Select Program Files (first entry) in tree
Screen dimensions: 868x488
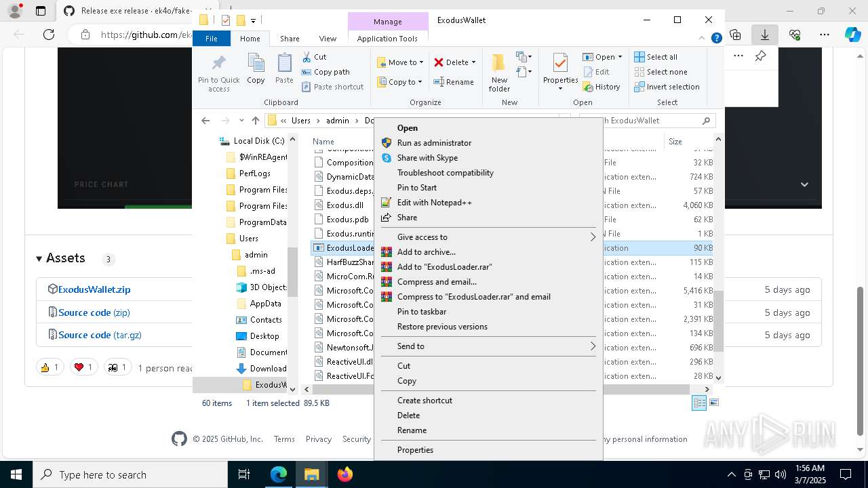coord(263,190)
